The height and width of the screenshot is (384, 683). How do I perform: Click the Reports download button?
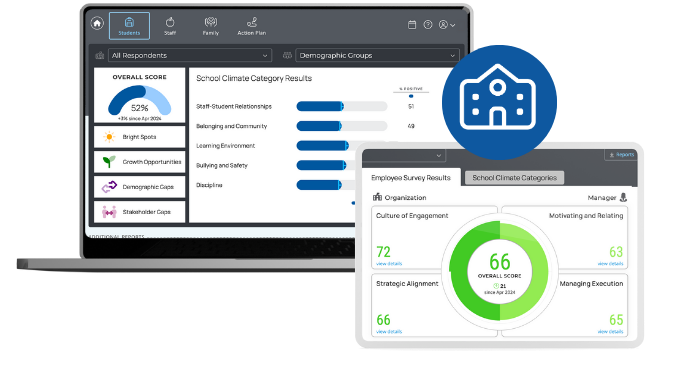point(621,155)
